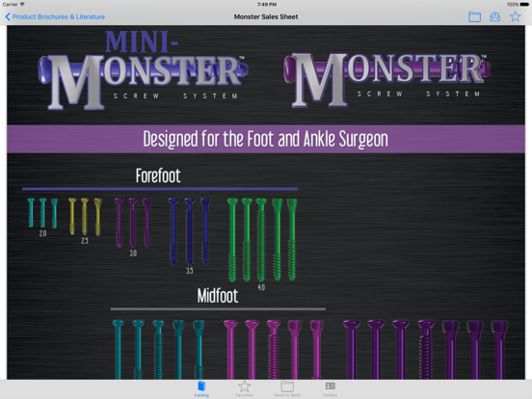
Task: Tap 'Designed for the Foot and Ankle Surgeon' banner
Action: pos(266,139)
